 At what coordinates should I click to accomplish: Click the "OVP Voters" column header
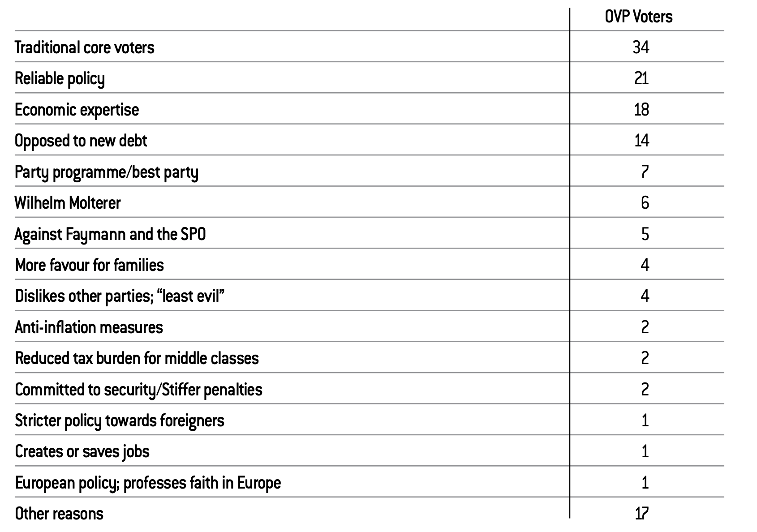click(x=638, y=17)
